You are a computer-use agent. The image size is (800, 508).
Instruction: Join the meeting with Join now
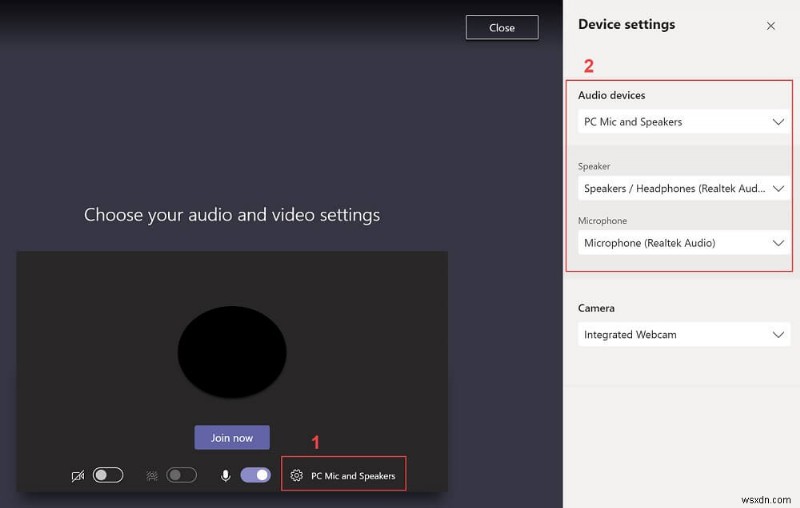[232, 438]
